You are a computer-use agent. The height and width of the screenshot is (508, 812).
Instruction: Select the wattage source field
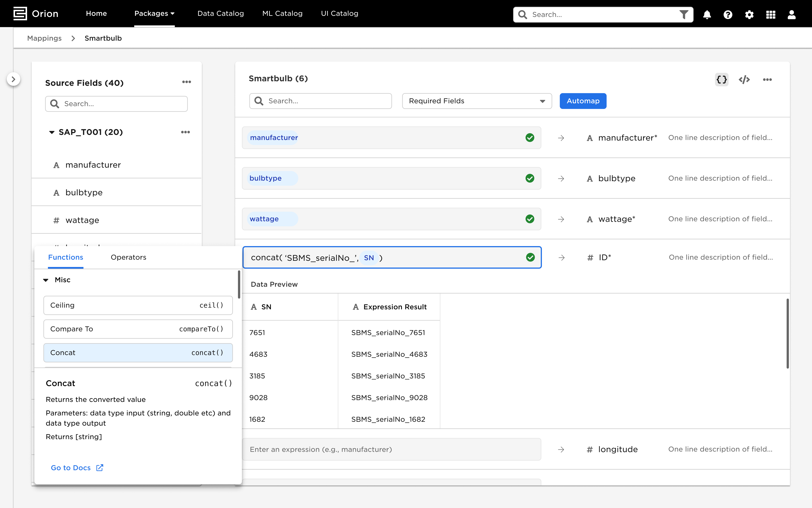[116, 220]
